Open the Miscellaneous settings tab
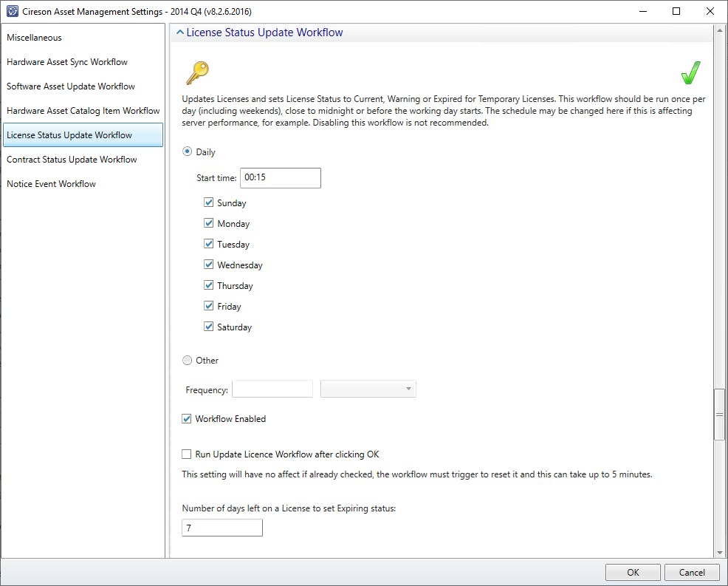 35,38
